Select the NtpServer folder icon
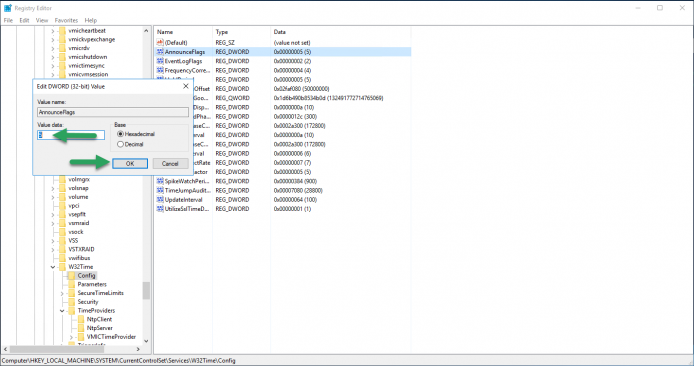694x366 pixels. point(81,328)
